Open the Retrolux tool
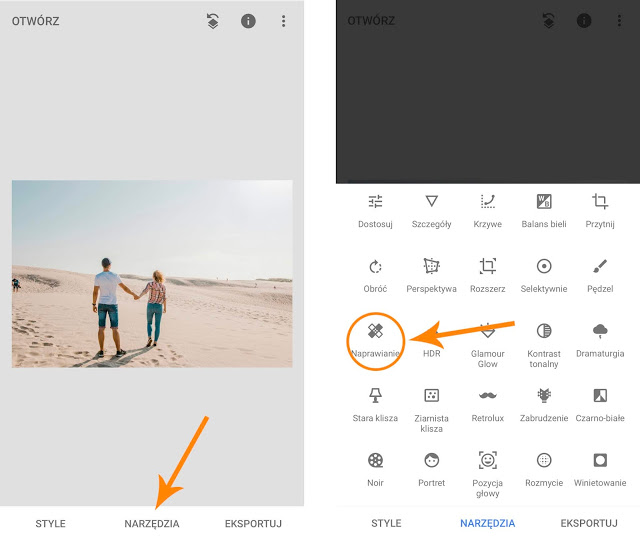 [487, 405]
